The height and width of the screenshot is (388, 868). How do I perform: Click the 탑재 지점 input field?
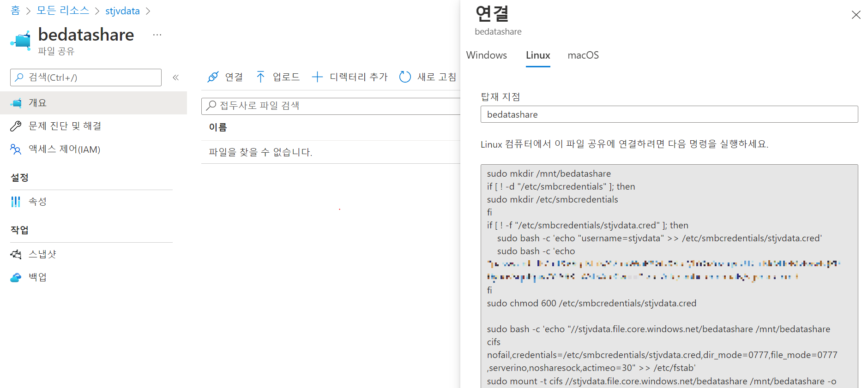point(669,114)
